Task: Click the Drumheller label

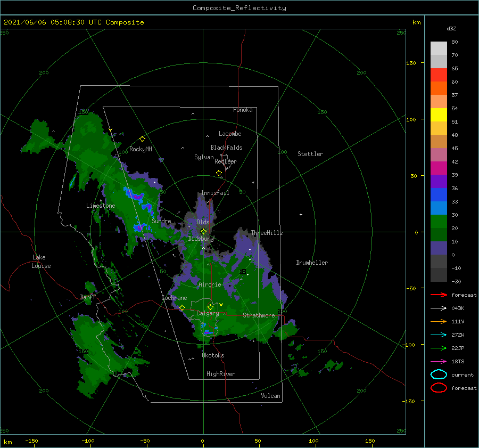Action: 312,263
